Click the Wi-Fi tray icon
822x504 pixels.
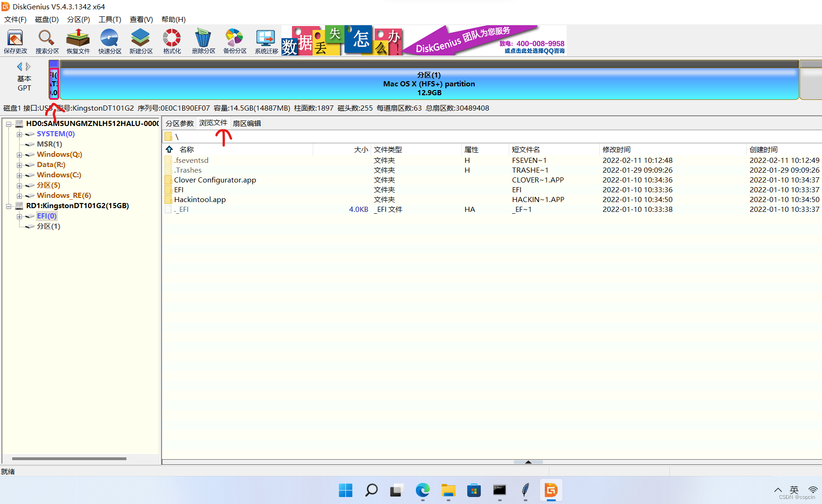coord(813,490)
